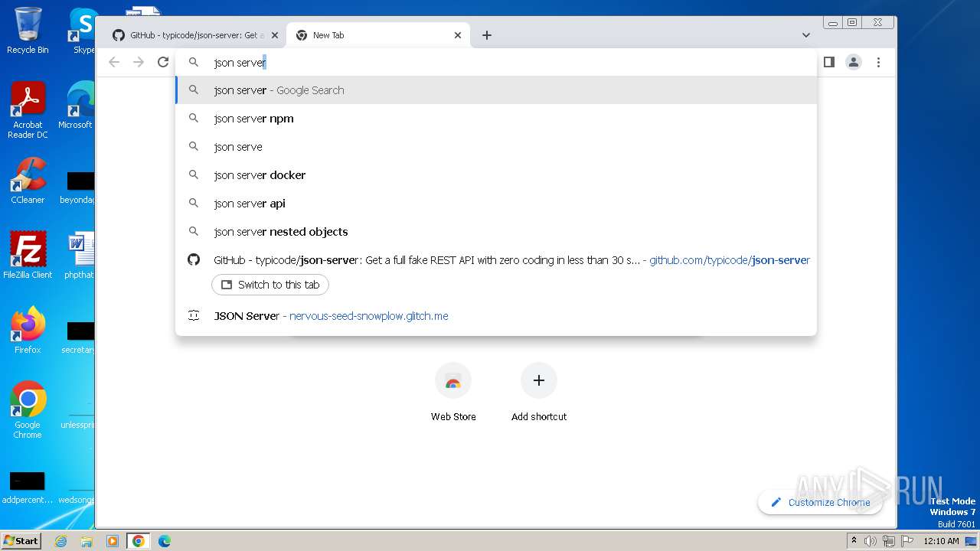Open the FileZilla Client desktop icon
This screenshot has height=551, width=980.
(28, 256)
